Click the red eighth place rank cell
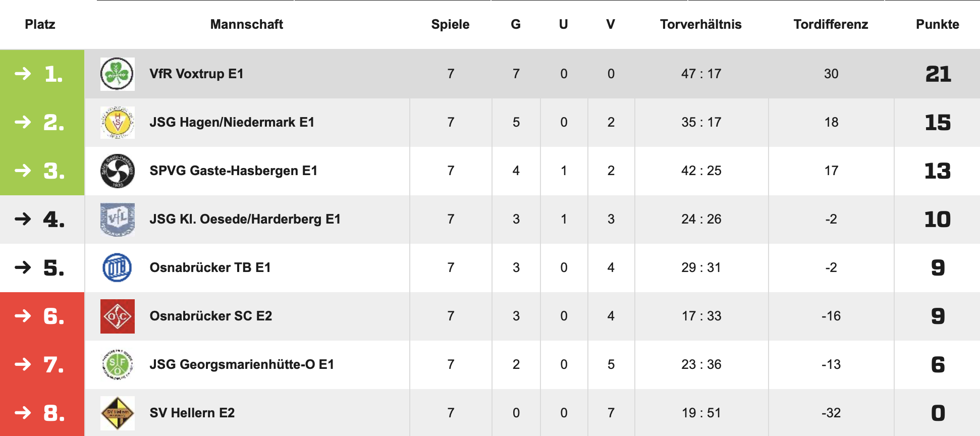The width and height of the screenshot is (980, 436). click(x=42, y=413)
